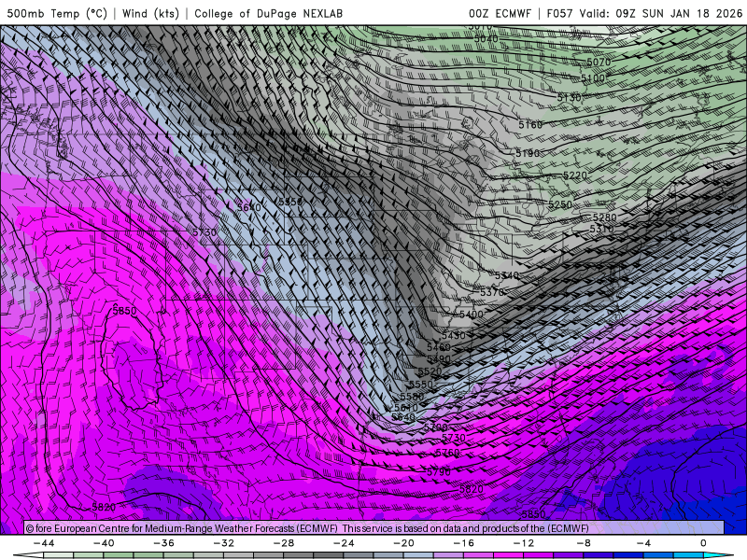Image resolution: width=747 pixels, height=560 pixels.
Task: Select the 5610 height contour label
Action: pyautogui.click(x=406, y=408)
